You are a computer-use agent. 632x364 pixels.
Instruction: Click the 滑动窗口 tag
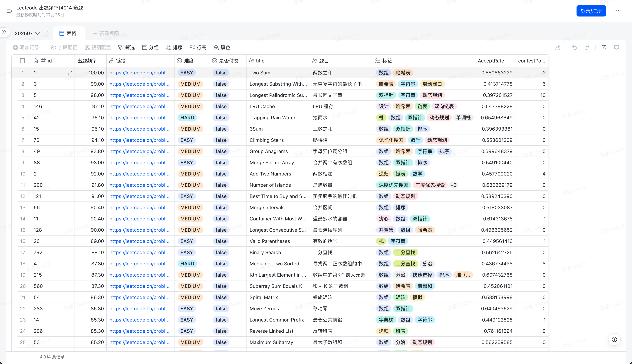(x=432, y=84)
